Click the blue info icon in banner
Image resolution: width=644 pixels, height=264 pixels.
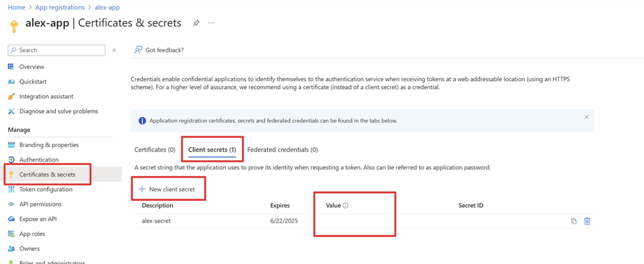point(142,120)
